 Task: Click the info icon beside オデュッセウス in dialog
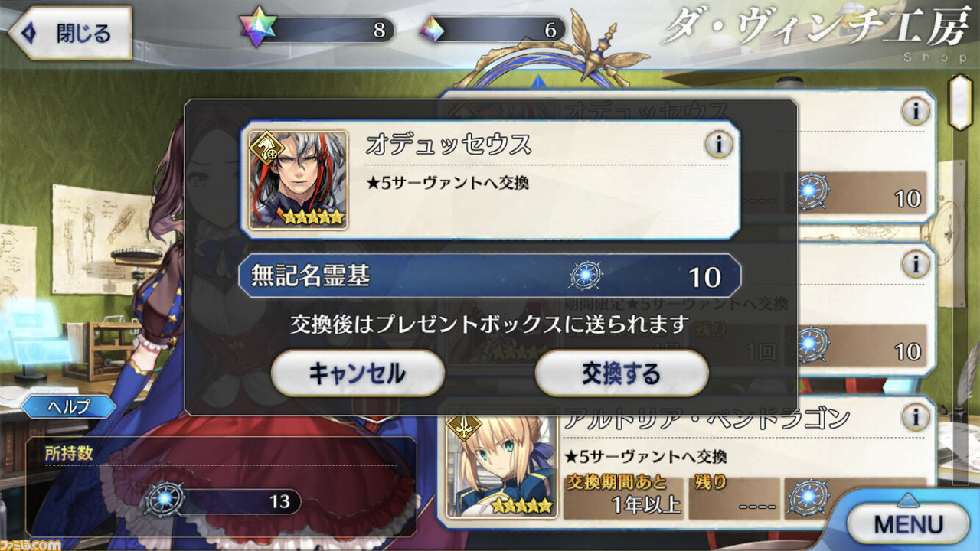pos(718,144)
